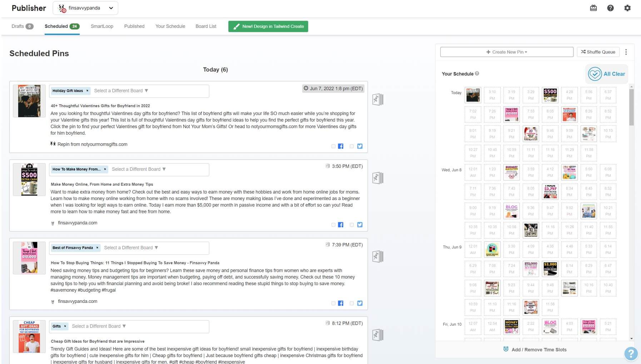Tick Twitter checkbox on Stop Buying Things pin
Viewport: 641px width, 364px height.
tap(352, 304)
